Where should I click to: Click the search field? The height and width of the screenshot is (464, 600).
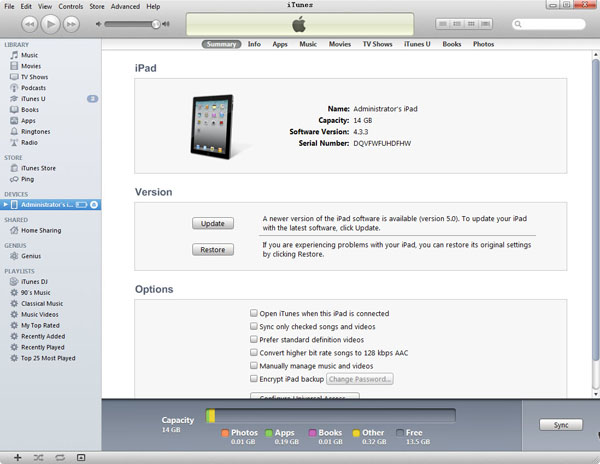(549, 24)
